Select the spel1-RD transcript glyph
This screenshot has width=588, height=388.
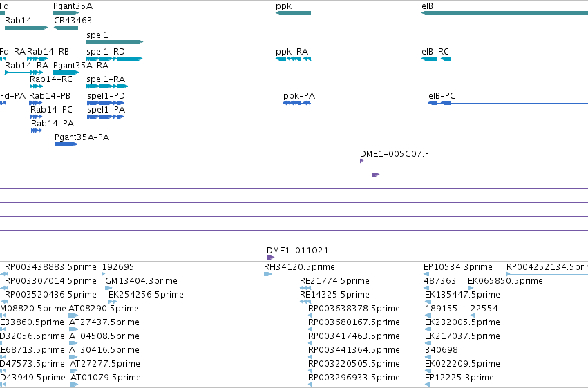pyautogui.click(x=115, y=59)
